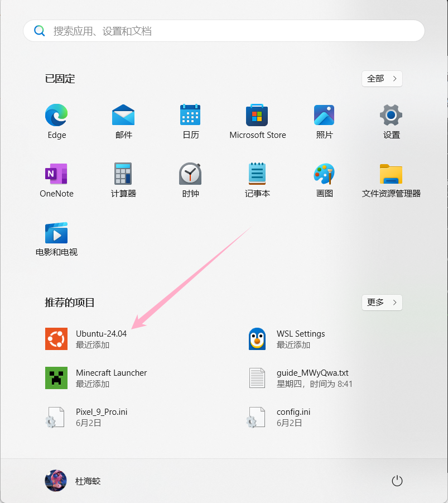Click the guide_MWyQwa.txt file name
Viewport: 448px width, 503px height.
(x=312, y=373)
